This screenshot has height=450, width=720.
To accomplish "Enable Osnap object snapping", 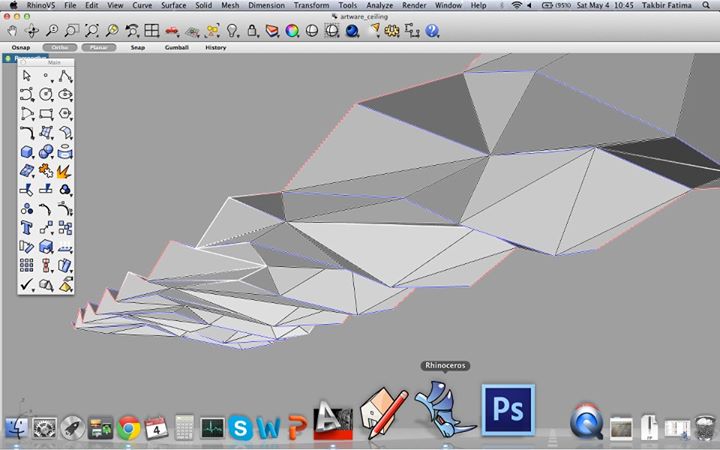I will (19, 47).
